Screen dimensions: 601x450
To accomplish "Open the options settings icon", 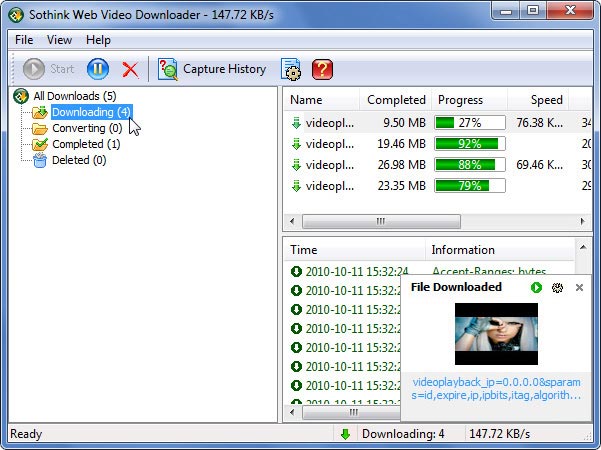I will [x=291, y=69].
